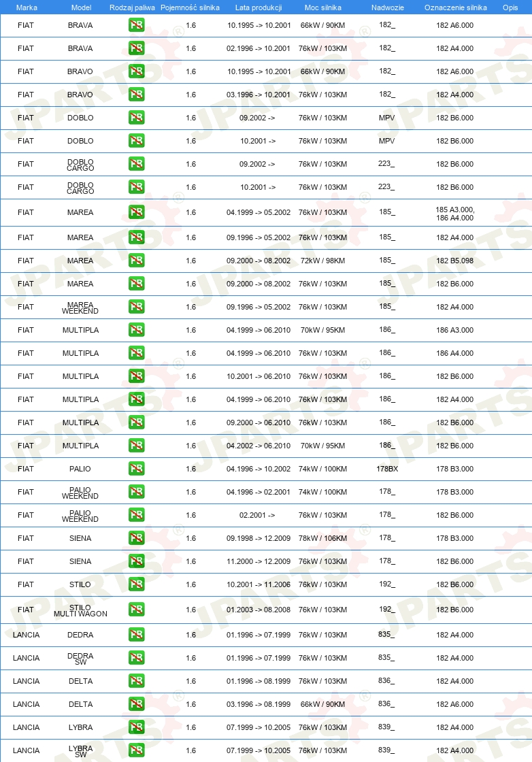This screenshot has width=532, height=762.
Task: Click production years 02.1996 -> 10.2001
Action: 259,48
